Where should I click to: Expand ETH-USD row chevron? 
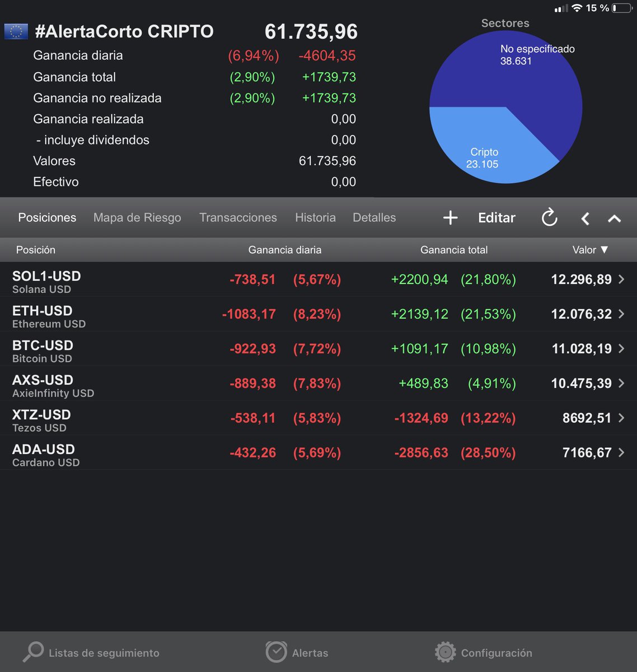(x=621, y=314)
